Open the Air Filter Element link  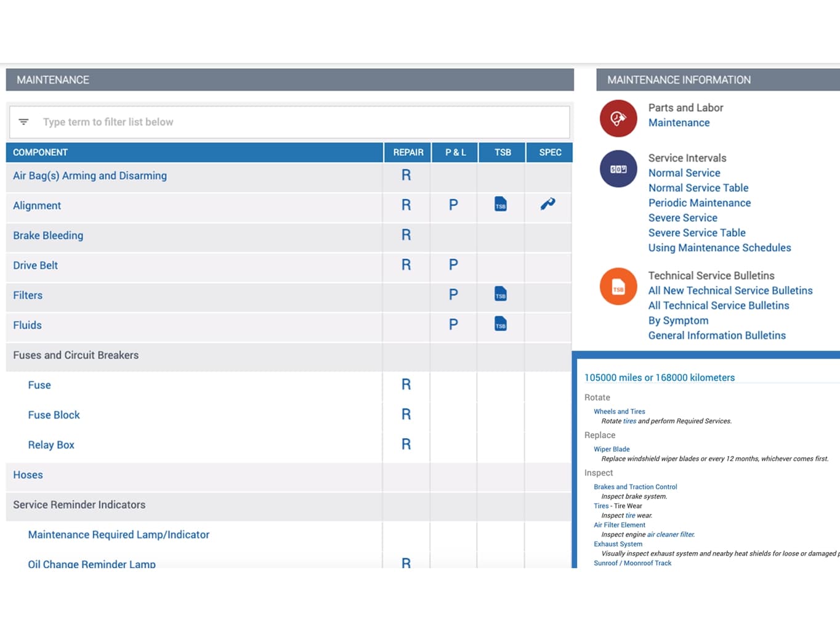(x=620, y=525)
